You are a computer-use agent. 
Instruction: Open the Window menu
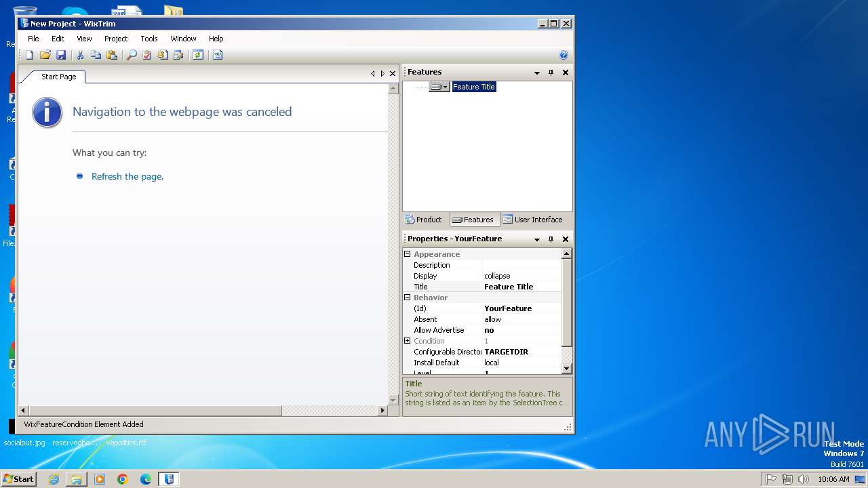(183, 39)
